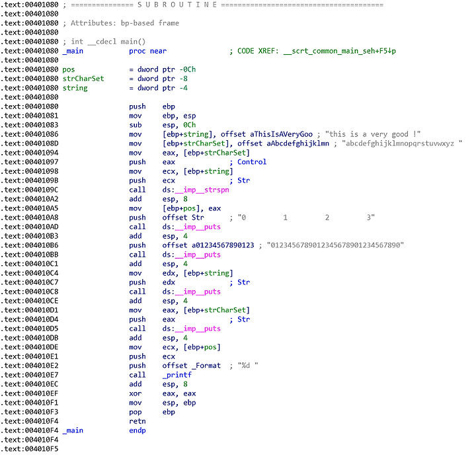Screen dimensions: 476x455
Task: Follow the offset _Format operand
Action: [x=192, y=366]
